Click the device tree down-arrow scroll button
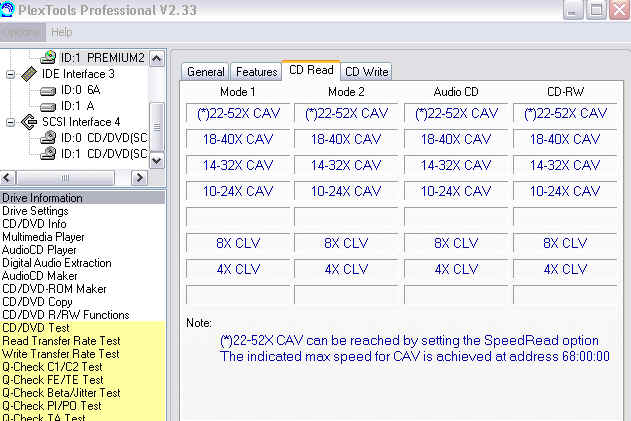 (x=157, y=161)
